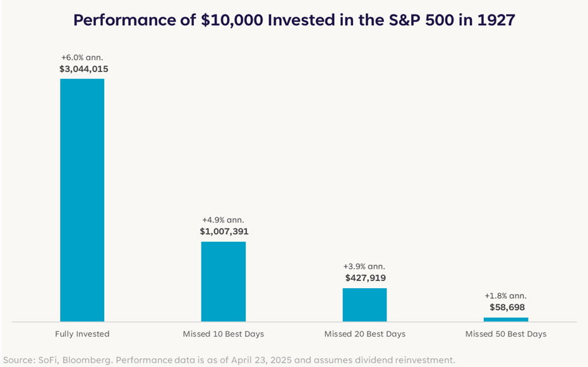Select the $58,698 value label
The image size is (588, 367).
pyautogui.click(x=507, y=308)
